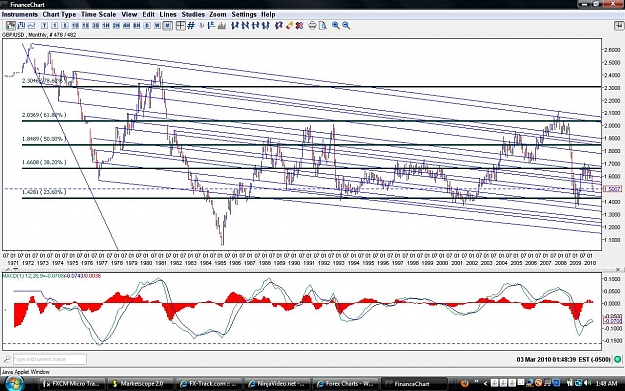
Task: Set the 4H time scale
Action: coord(126,26)
